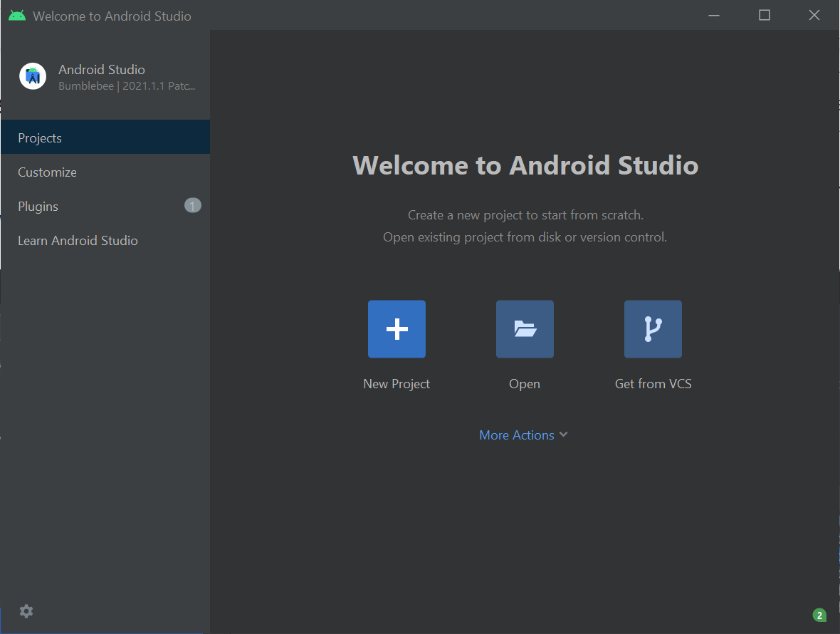Click the Get from VCS label
Viewport: 840px width, 634px height.
coord(653,384)
